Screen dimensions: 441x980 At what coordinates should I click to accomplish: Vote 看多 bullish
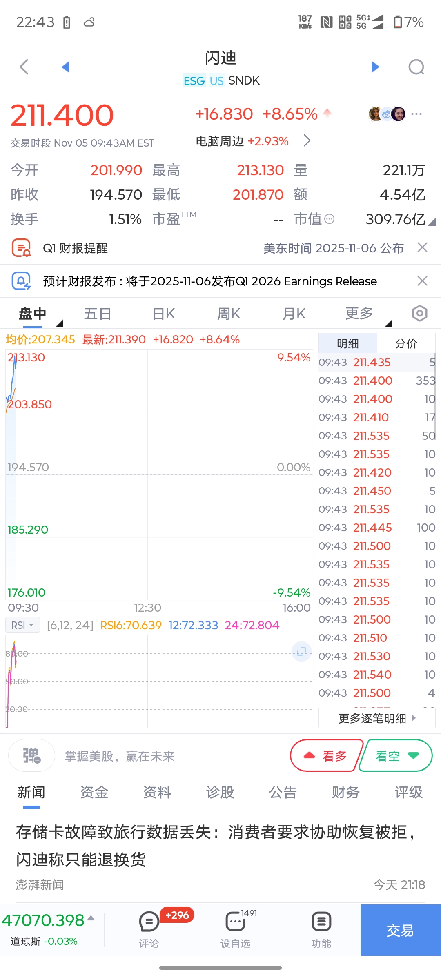pos(327,756)
